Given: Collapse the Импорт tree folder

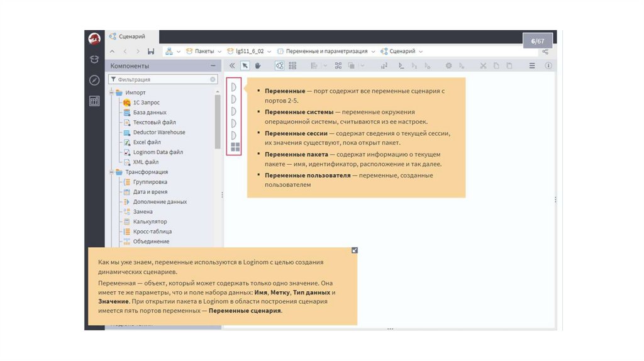Looking at the screenshot, I should click(x=113, y=92).
